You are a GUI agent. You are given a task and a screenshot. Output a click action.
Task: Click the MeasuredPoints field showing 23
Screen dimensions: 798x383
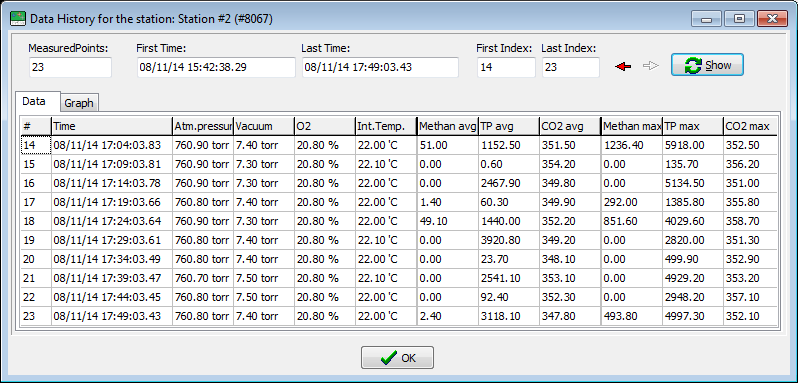pyautogui.click(x=70, y=67)
